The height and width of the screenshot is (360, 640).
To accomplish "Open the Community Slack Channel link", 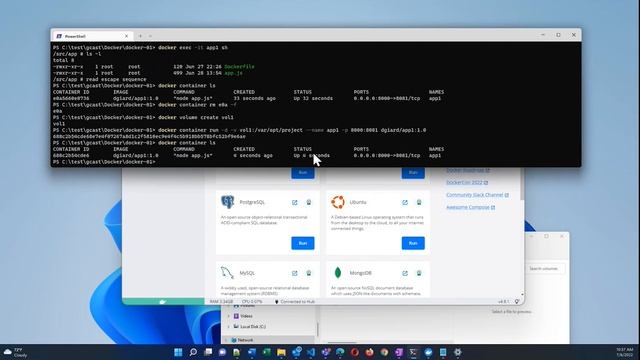I will [x=477, y=195].
